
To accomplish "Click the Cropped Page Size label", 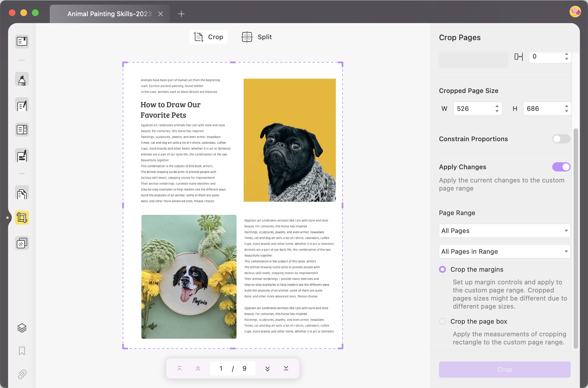I will click(468, 91).
